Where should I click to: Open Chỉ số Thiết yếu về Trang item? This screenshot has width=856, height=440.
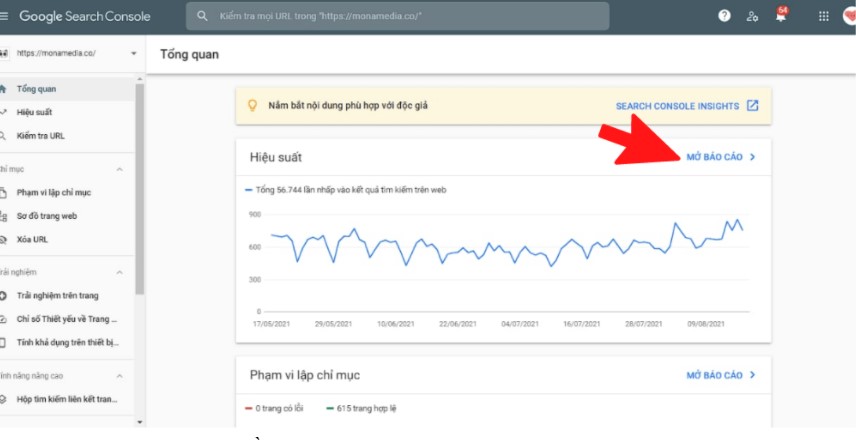(67, 319)
